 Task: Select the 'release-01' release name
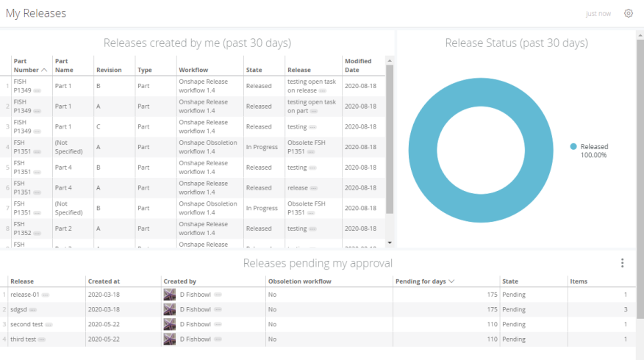click(x=25, y=295)
